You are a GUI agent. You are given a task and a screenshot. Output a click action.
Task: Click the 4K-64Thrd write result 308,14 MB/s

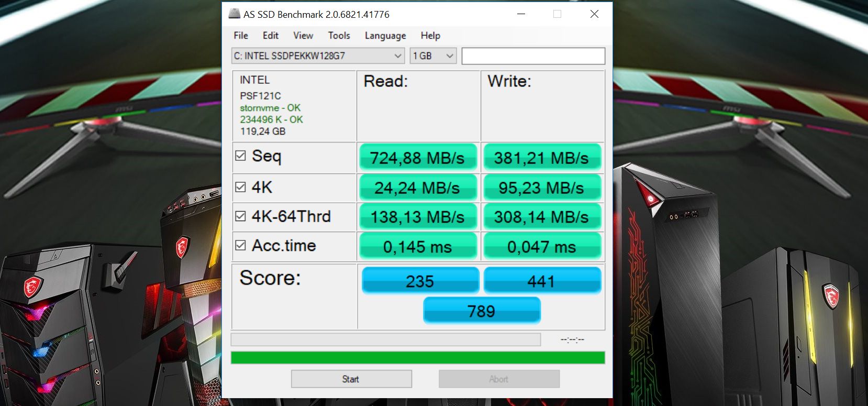click(x=542, y=217)
